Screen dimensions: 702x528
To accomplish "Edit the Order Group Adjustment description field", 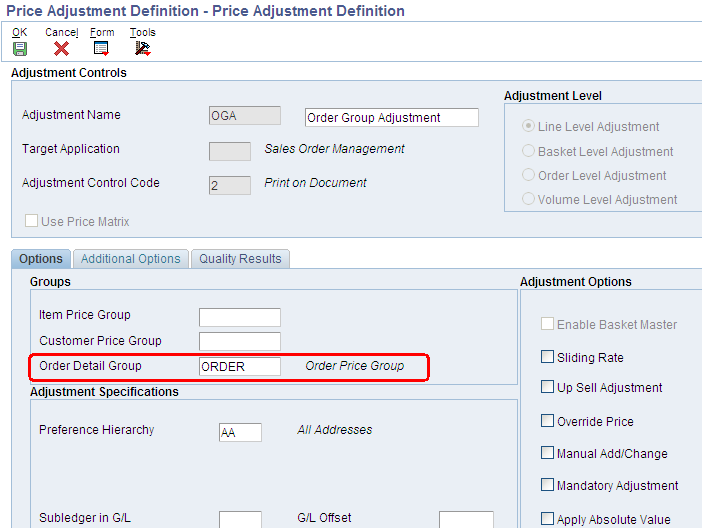I will coord(392,117).
